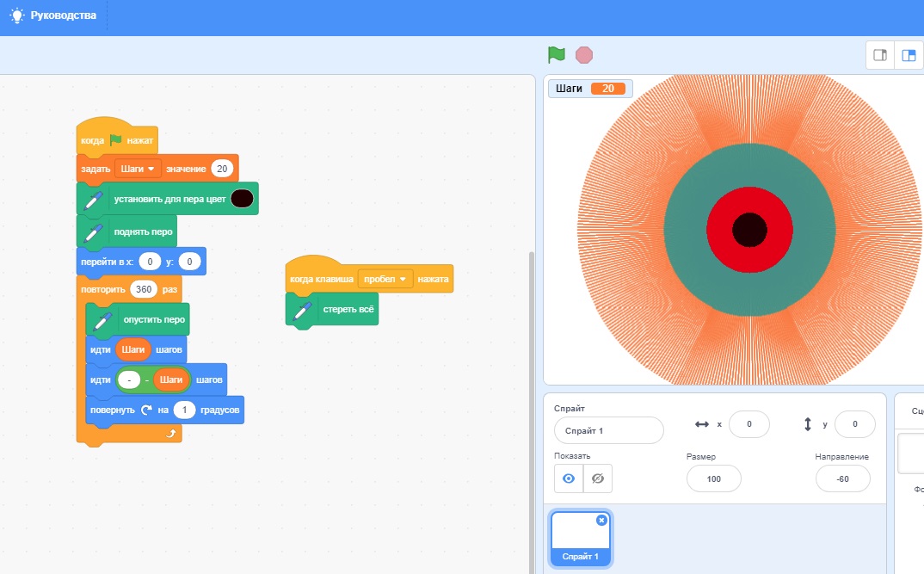Edit the 360 repeat count in повторить
This screenshot has height=574, width=924.
click(x=144, y=289)
